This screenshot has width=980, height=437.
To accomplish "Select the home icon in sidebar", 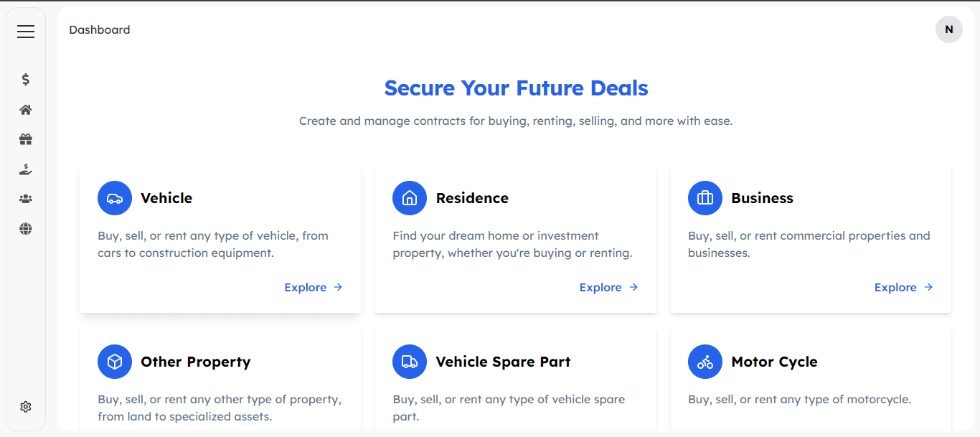I will [x=26, y=110].
